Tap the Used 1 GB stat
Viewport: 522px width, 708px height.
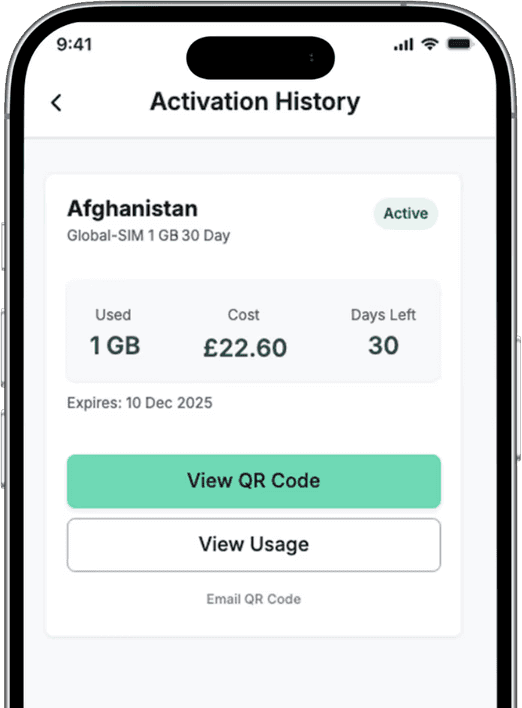115,345
